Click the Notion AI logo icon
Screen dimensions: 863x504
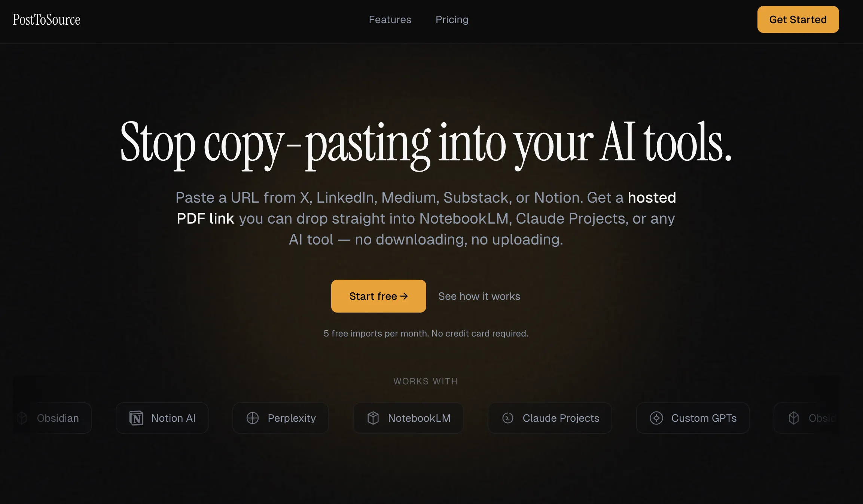point(136,418)
